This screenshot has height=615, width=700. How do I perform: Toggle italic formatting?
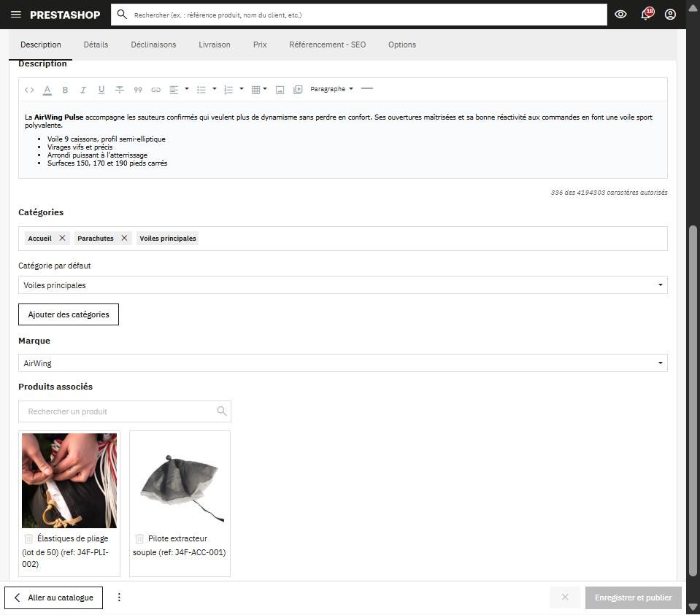pyautogui.click(x=83, y=90)
